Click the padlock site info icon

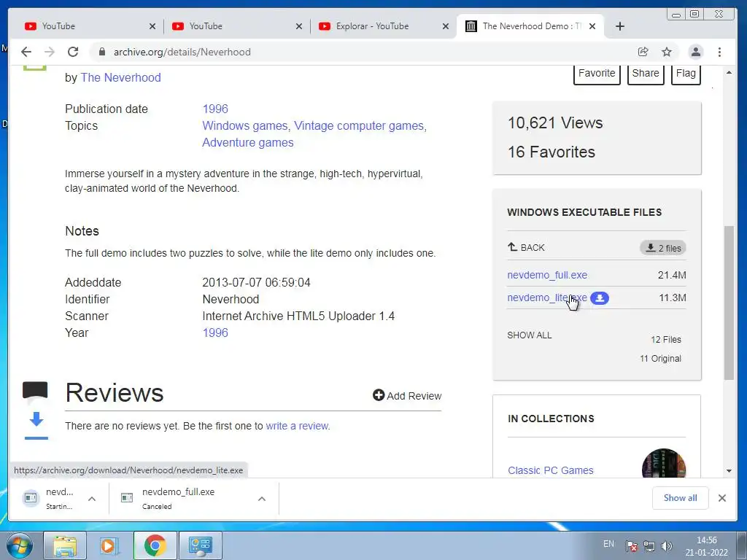(101, 52)
